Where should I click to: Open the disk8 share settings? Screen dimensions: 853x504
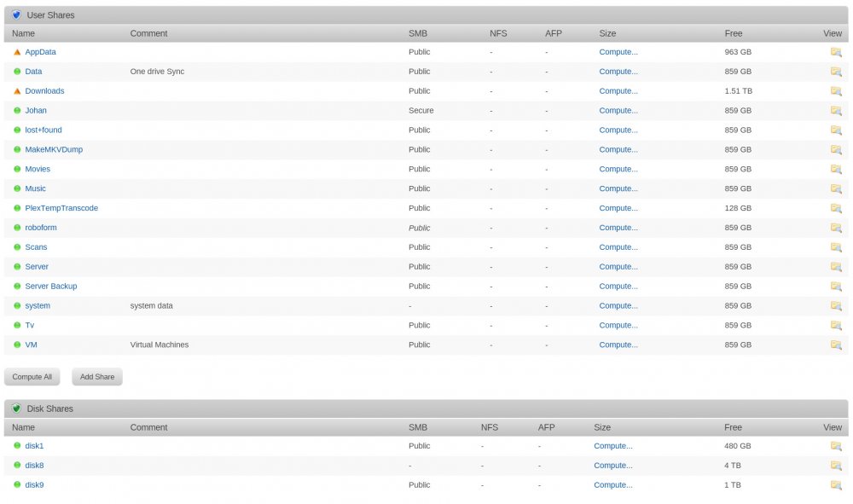34,466
